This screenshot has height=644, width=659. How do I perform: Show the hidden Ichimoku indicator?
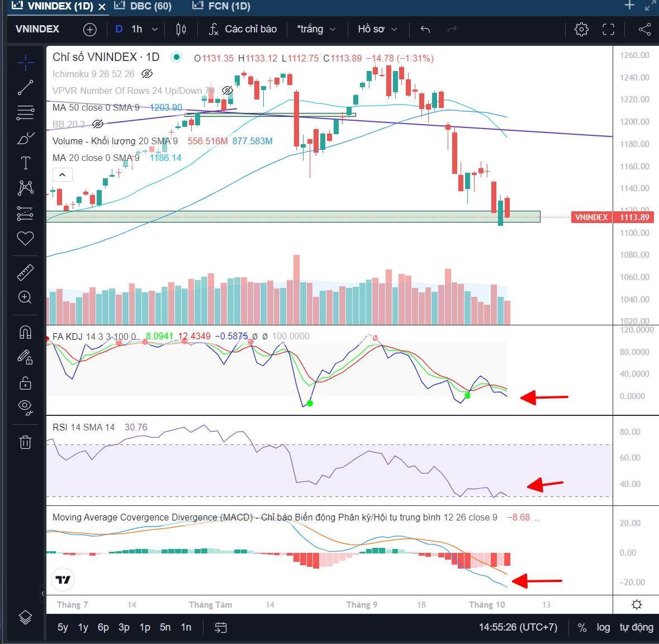point(146,74)
